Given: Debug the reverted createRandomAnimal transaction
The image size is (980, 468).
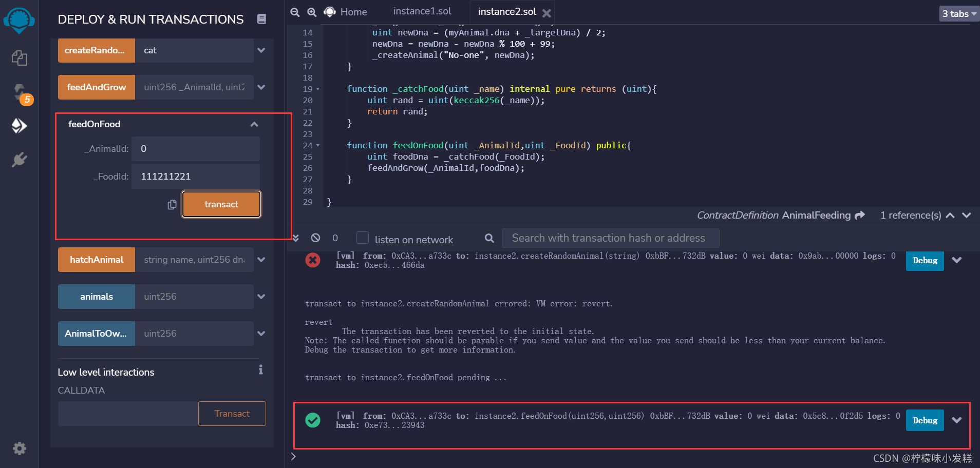Looking at the screenshot, I should pyautogui.click(x=925, y=261).
